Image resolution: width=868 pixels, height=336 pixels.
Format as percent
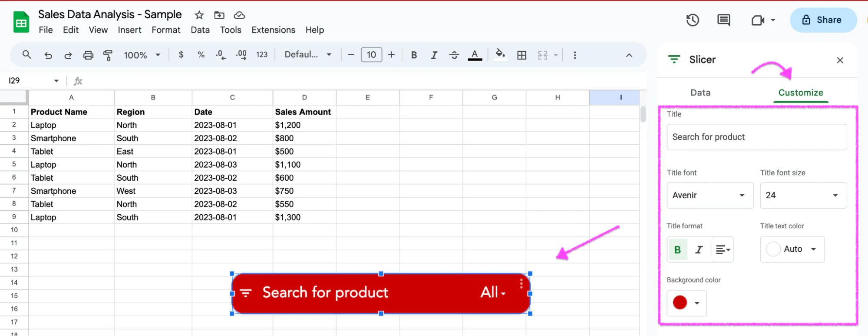(201, 55)
